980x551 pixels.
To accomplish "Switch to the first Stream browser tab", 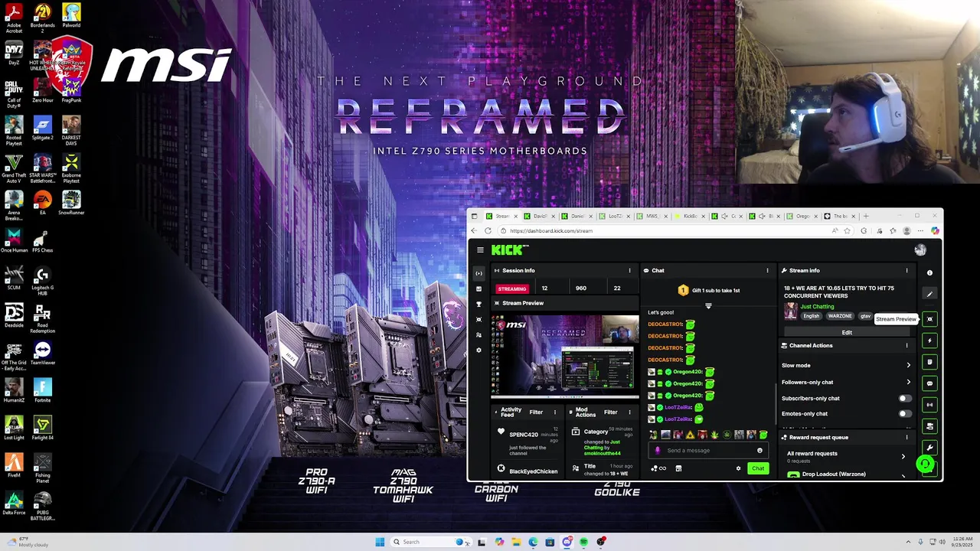I will pyautogui.click(x=502, y=216).
